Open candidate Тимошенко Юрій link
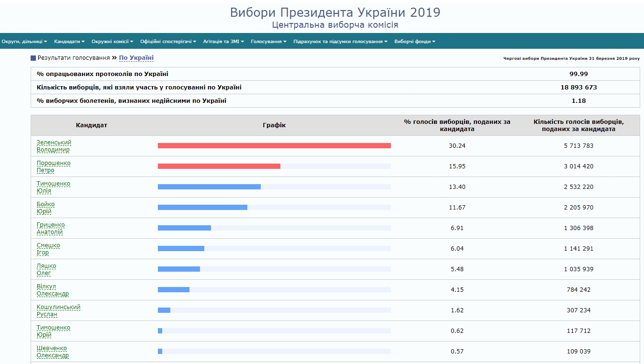Image resolution: width=644 pixels, height=364 pixels. pyautogui.click(x=54, y=331)
